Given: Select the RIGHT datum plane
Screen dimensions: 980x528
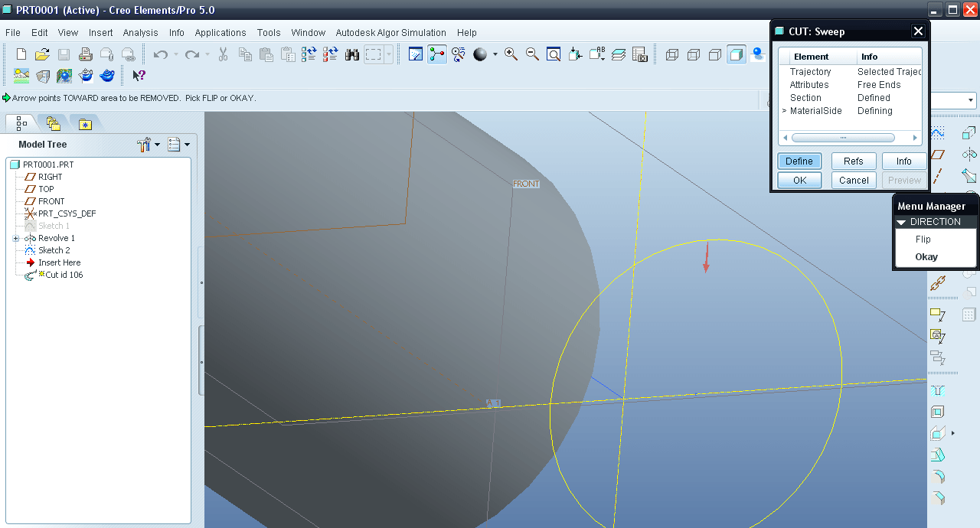Looking at the screenshot, I should (50, 177).
